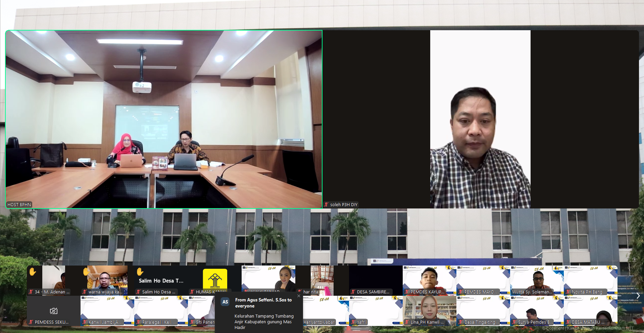Show next page of participant thumbnails

[638, 296]
